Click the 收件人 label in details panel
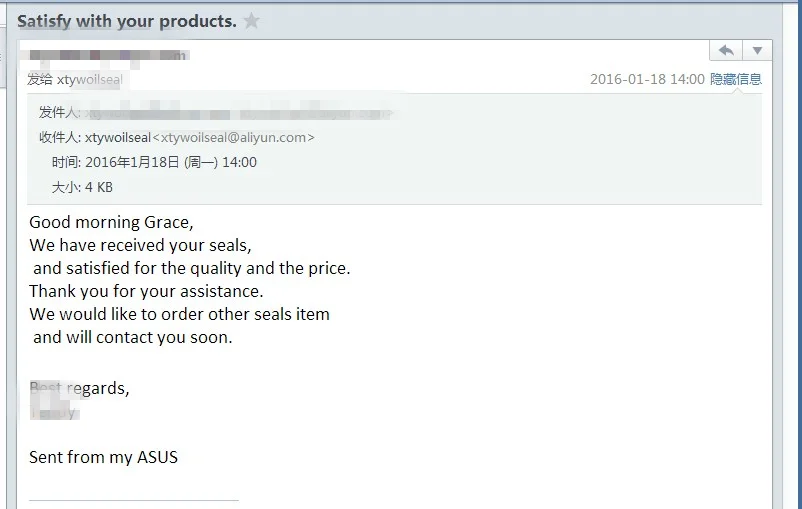The height and width of the screenshot is (509, 802). pos(59,138)
